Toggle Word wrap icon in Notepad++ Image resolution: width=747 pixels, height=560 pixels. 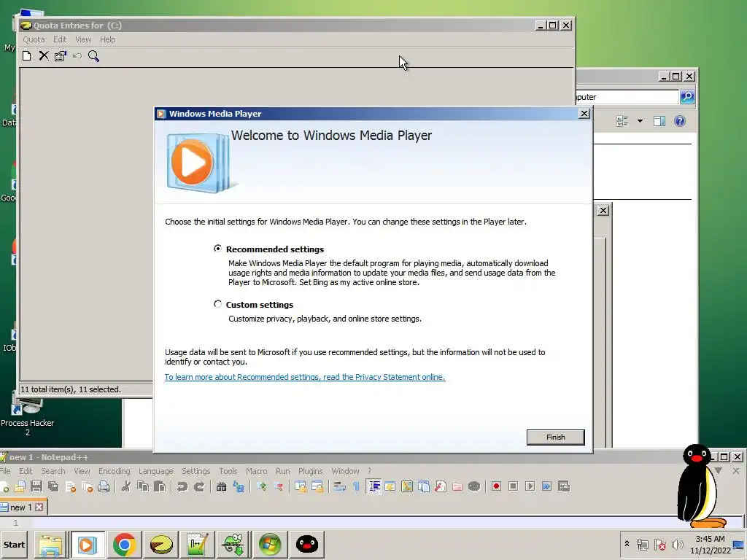(339, 486)
